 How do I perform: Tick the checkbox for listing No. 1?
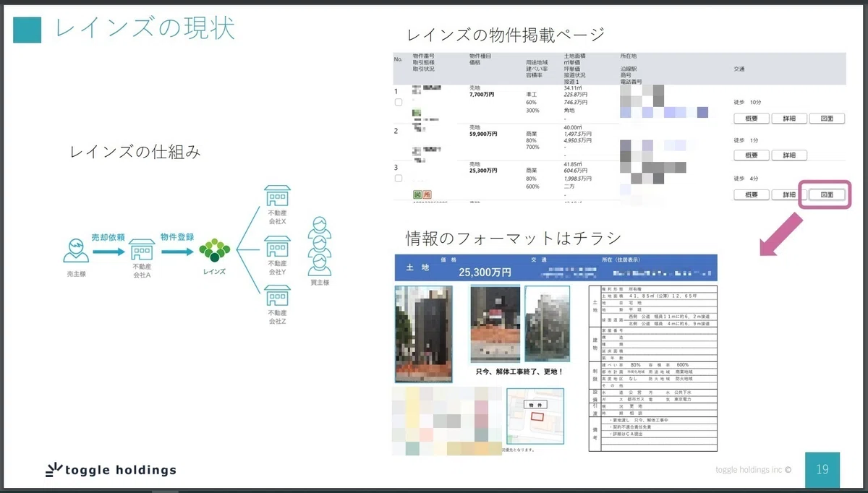pos(398,103)
